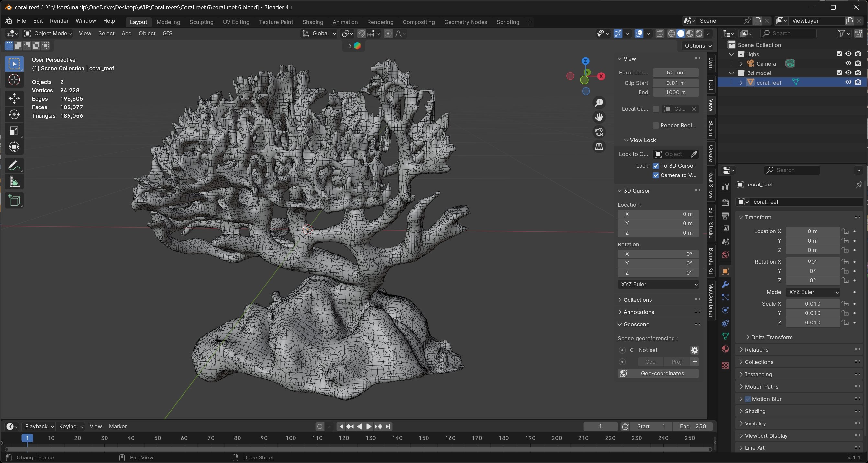
Task: Click the Scale X value slider
Action: [x=813, y=304]
